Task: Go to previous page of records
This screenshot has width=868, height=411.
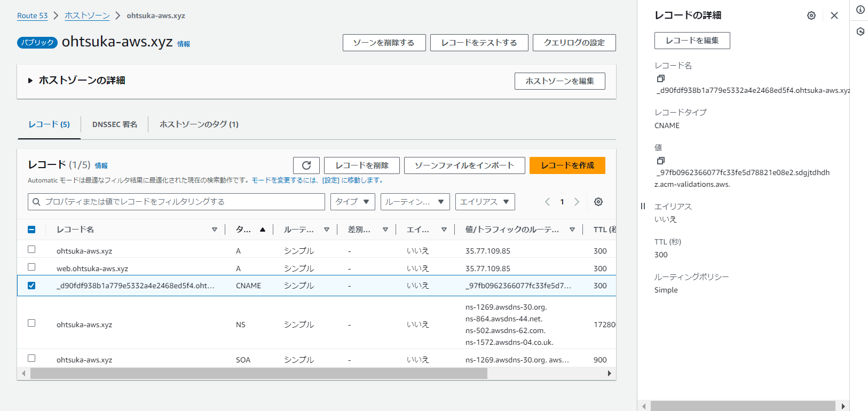Action: (547, 202)
